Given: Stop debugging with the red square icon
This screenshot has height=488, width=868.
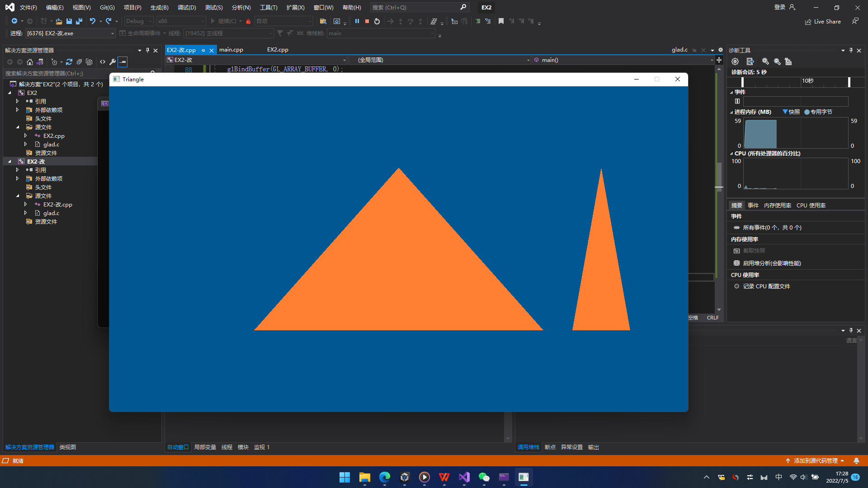Looking at the screenshot, I should point(367,21).
